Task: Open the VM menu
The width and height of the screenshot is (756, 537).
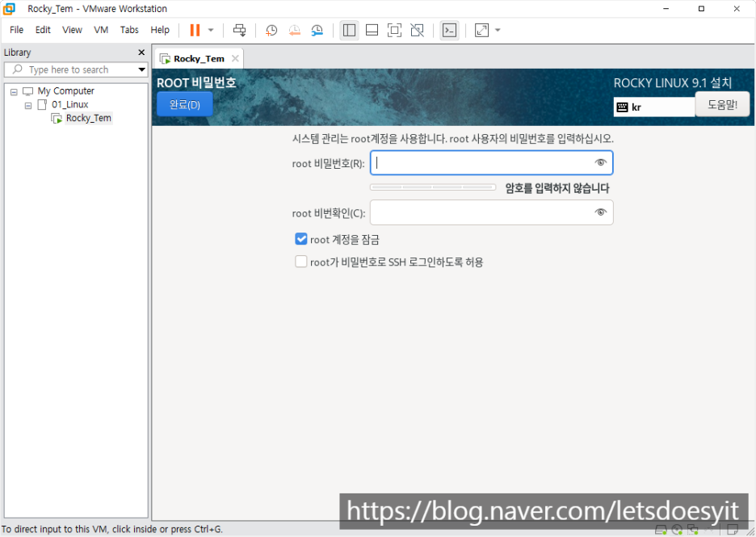Action: (101, 30)
